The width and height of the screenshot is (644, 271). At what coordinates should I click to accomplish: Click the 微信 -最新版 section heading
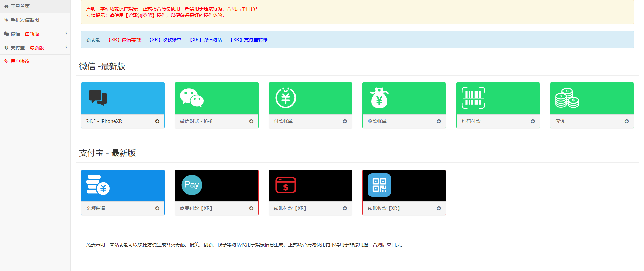[x=102, y=66]
